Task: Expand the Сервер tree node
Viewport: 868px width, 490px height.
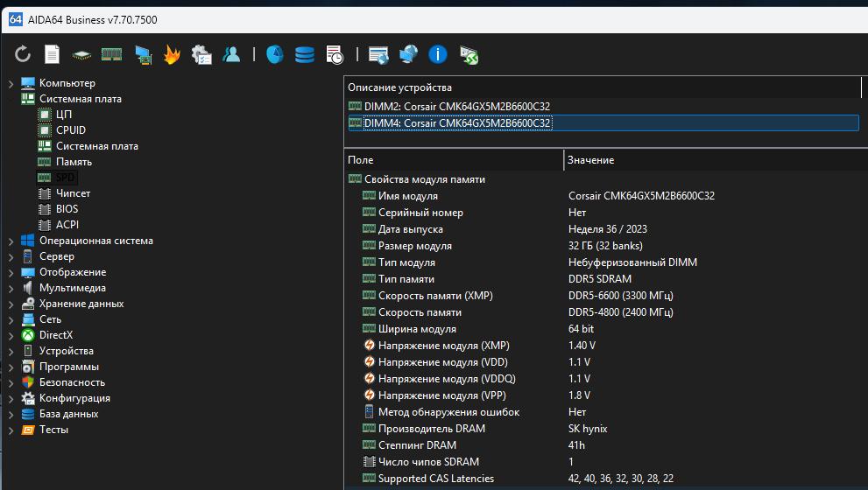Action: tap(11, 256)
